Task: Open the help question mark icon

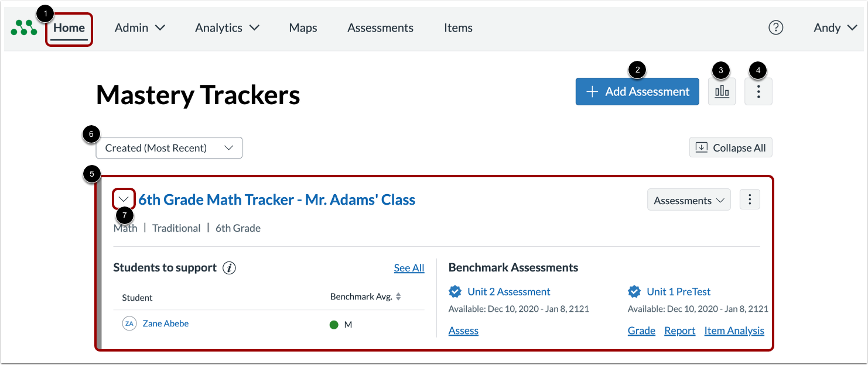Action: tap(775, 27)
